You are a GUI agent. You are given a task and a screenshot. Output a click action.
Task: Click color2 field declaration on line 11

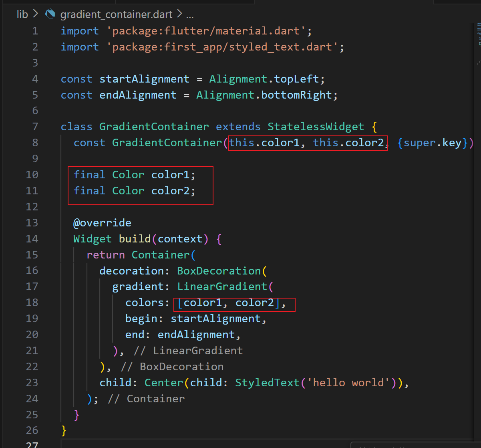click(x=170, y=191)
